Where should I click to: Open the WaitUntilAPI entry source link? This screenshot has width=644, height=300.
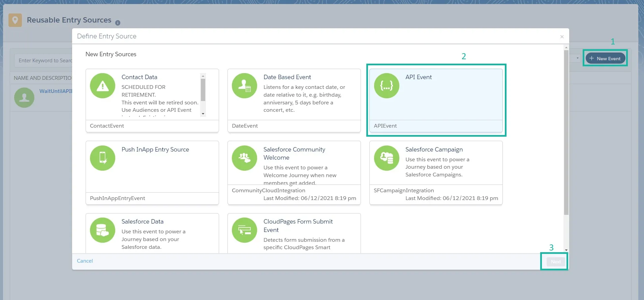(x=56, y=91)
